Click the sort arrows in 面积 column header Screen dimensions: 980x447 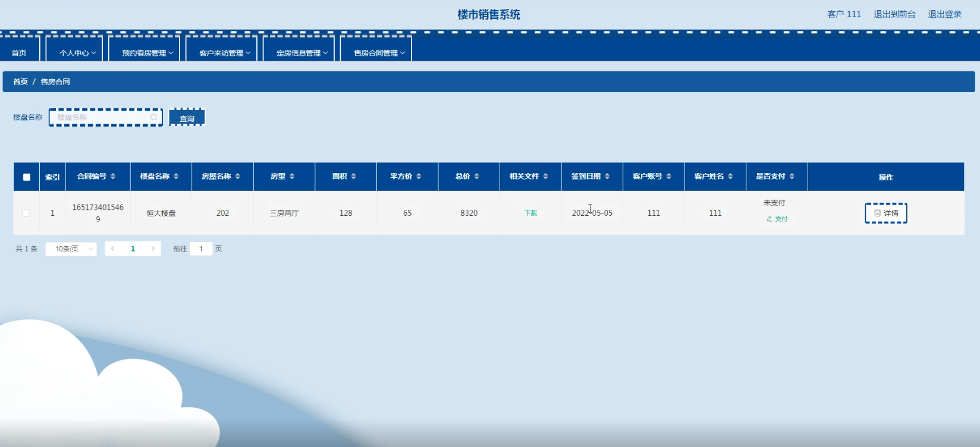[x=354, y=177]
